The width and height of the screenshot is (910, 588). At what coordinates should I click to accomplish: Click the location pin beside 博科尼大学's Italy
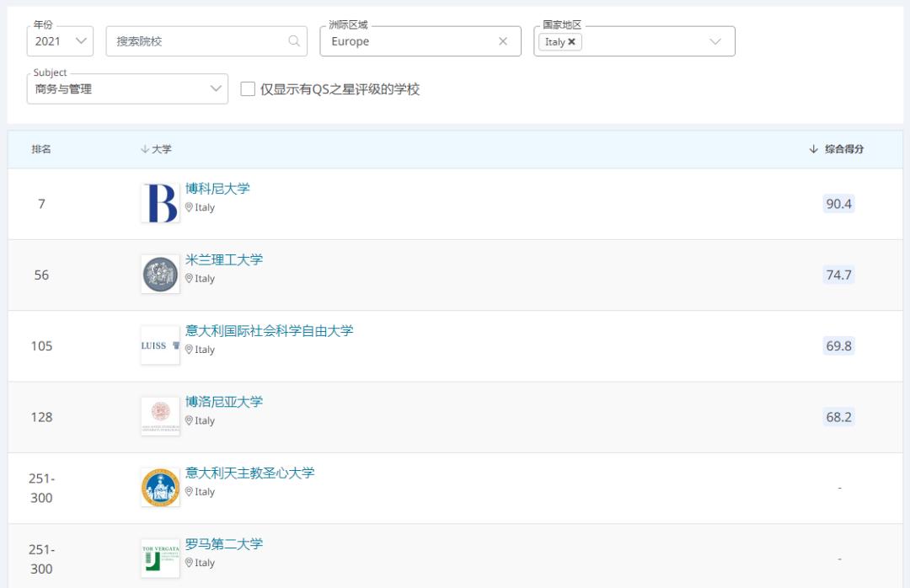click(189, 207)
